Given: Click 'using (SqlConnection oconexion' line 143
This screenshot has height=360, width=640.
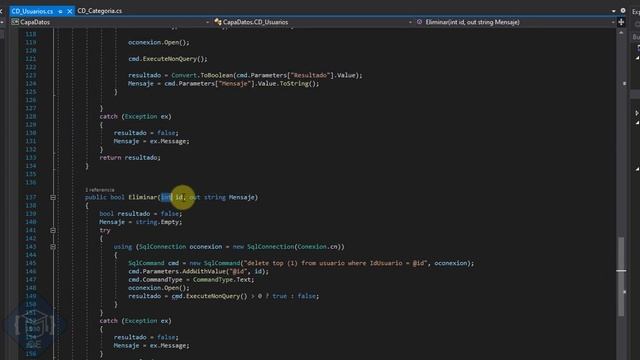Looking at the screenshot, I should 168,247.
